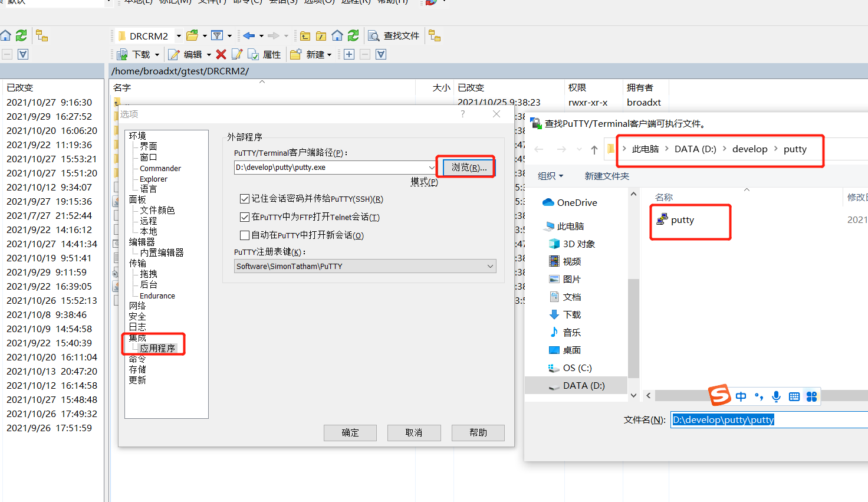Screen dimensions: 868x502
Task: Click the 模式(P) patterns link
Action: pos(424,182)
